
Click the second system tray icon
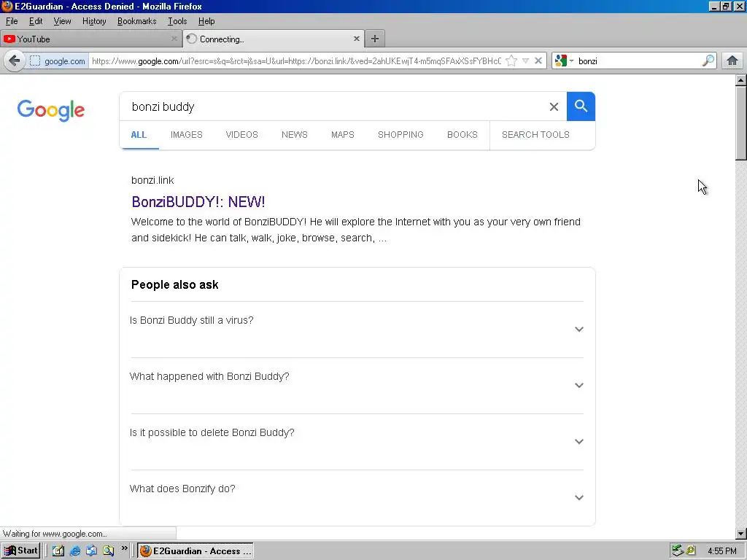691,551
